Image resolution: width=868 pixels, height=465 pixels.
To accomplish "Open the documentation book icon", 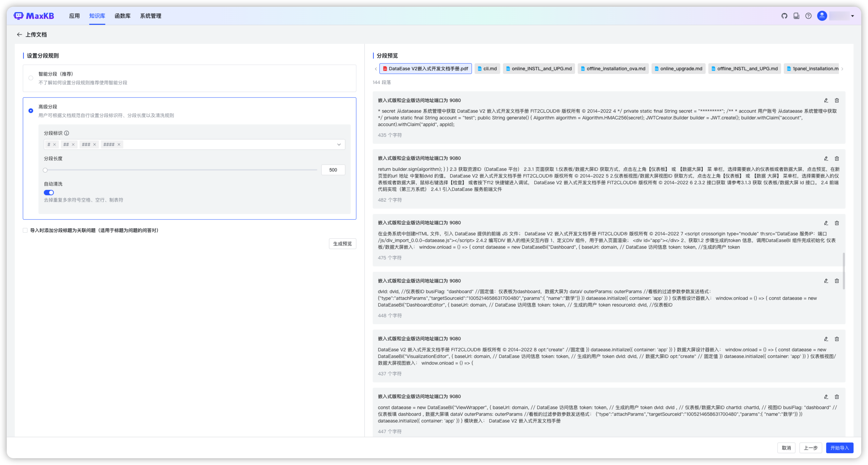I will coord(796,16).
